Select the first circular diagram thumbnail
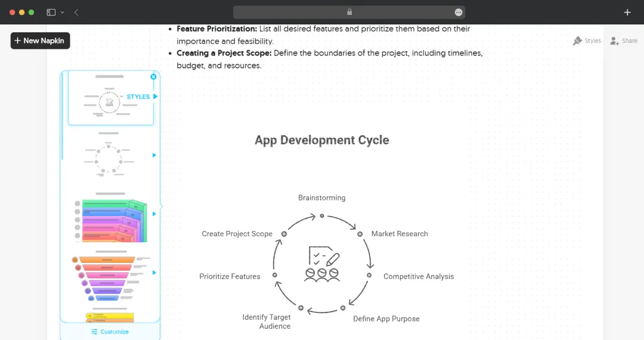Screen dimensions: 644x340 pos(110,98)
